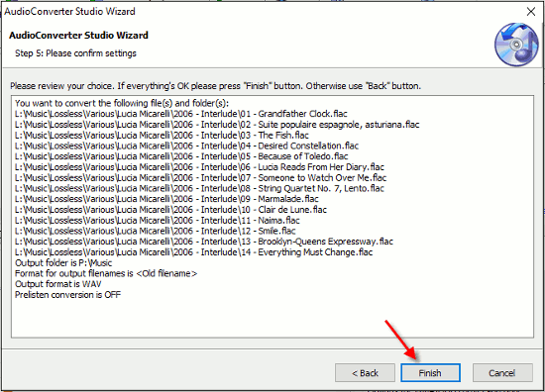Select line "06 - Lucia Reads From Her Diary.flac"

pos(199,167)
